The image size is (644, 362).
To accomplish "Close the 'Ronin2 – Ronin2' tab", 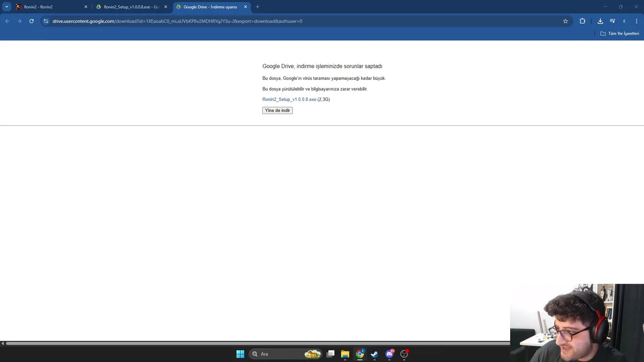I will (86, 7).
